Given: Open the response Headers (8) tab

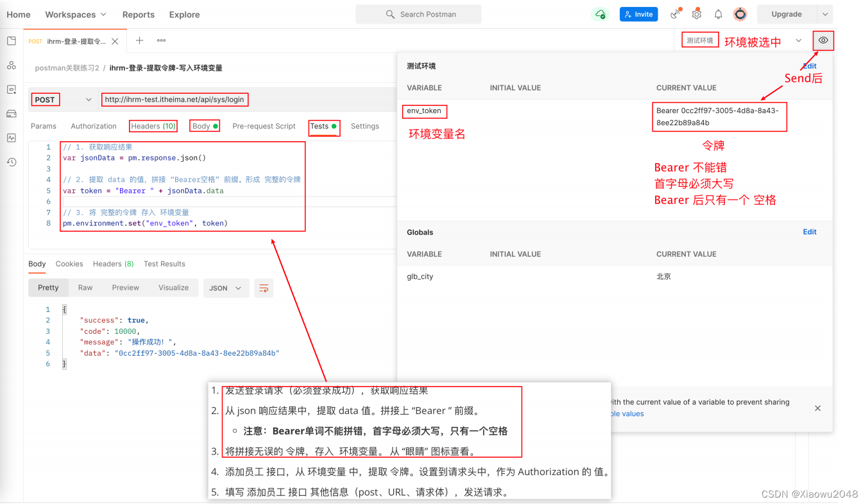Looking at the screenshot, I should click(x=113, y=264).
